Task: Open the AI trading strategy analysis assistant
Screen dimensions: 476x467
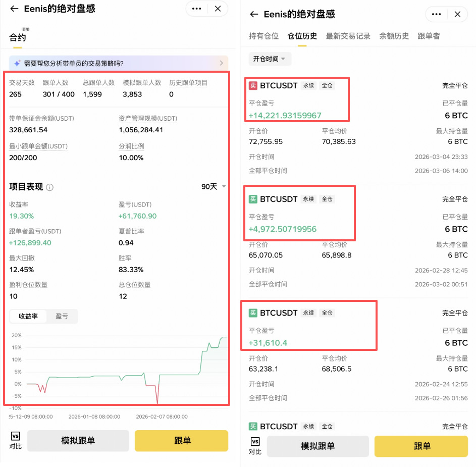Action: 117,63
